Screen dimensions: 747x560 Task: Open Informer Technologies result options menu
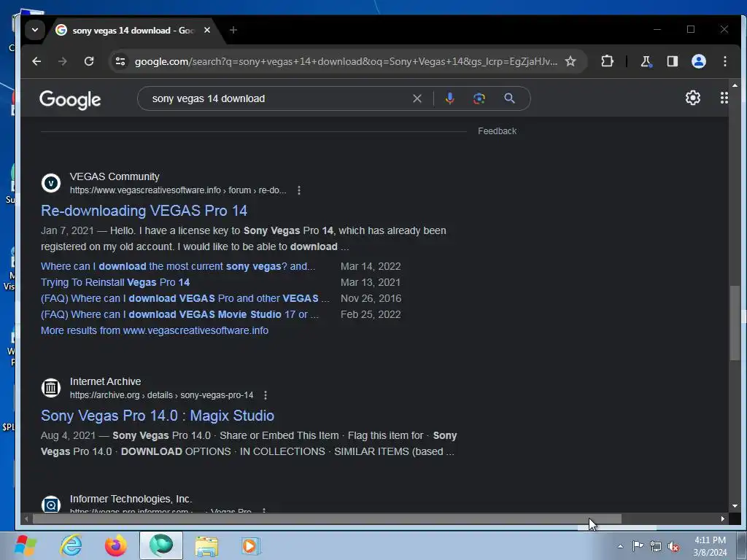pyautogui.click(x=264, y=510)
